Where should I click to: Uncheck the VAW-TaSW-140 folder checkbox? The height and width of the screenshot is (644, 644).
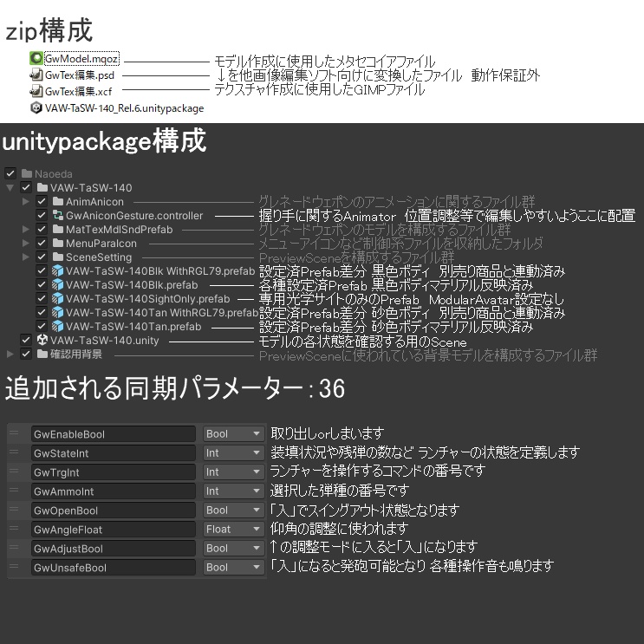tap(26, 188)
